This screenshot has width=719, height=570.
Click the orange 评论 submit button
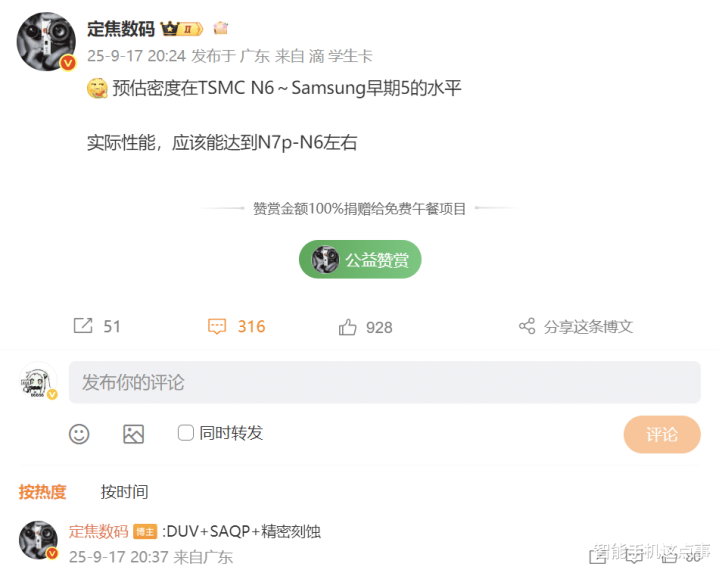click(x=662, y=434)
